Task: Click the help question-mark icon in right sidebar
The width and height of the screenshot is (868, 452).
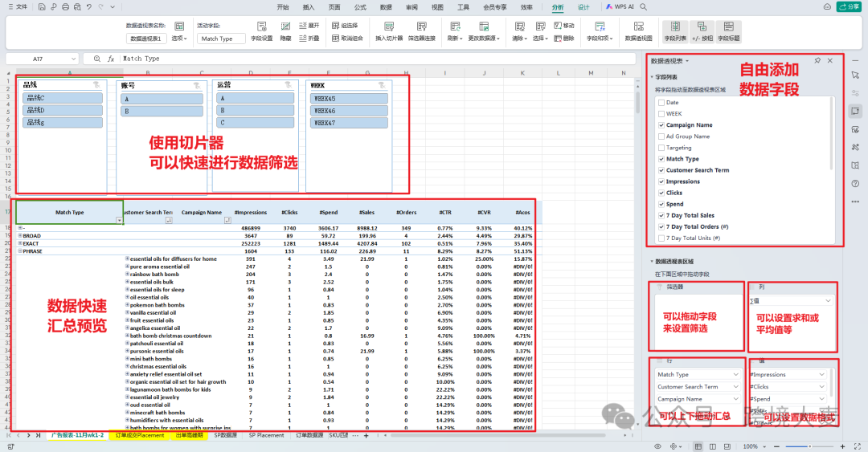Action: (x=855, y=184)
